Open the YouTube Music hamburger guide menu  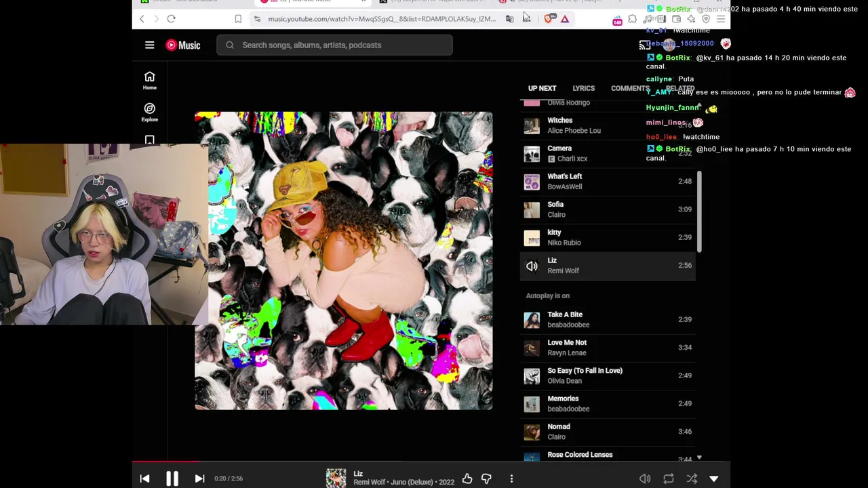click(x=150, y=45)
